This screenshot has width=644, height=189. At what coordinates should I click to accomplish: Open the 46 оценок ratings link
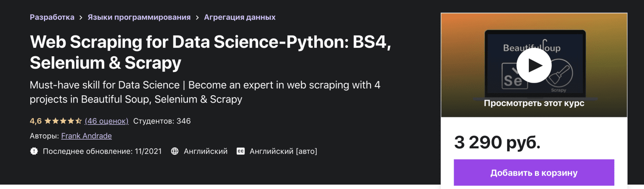[107, 121]
